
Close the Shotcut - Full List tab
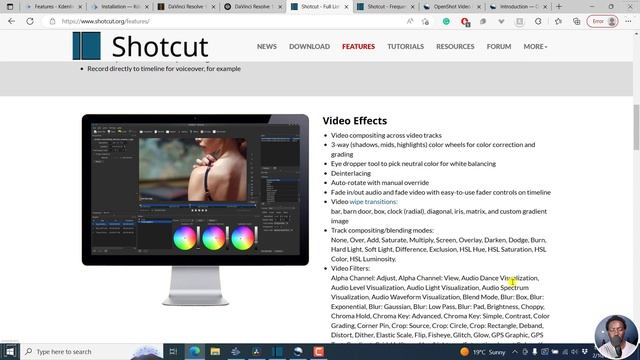[346, 7]
